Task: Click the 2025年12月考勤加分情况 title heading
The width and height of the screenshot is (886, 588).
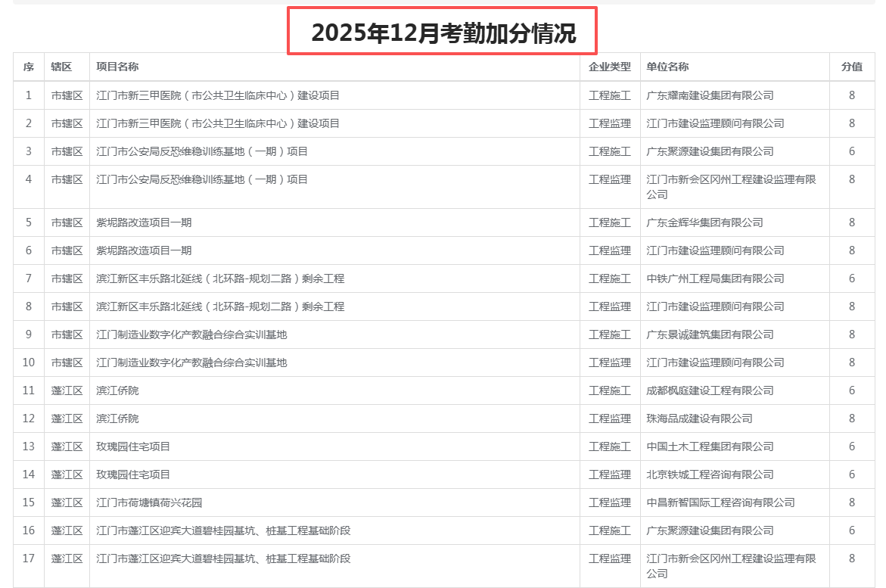Action: pyautogui.click(x=443, y=33)
